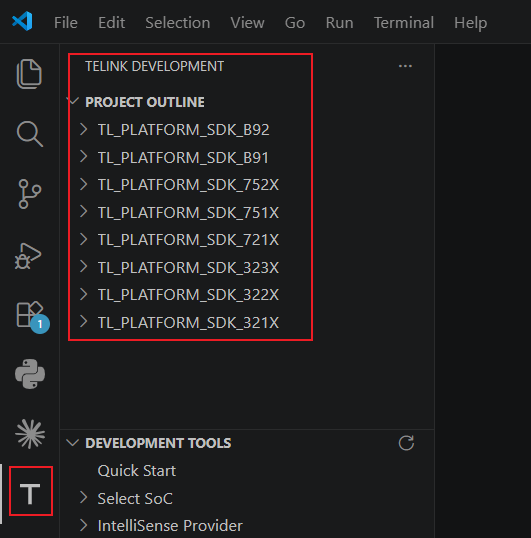Open the Python extension sidebar icon
Image resolution: width=531 pixels, height=538 pixels.
(30, 374)
